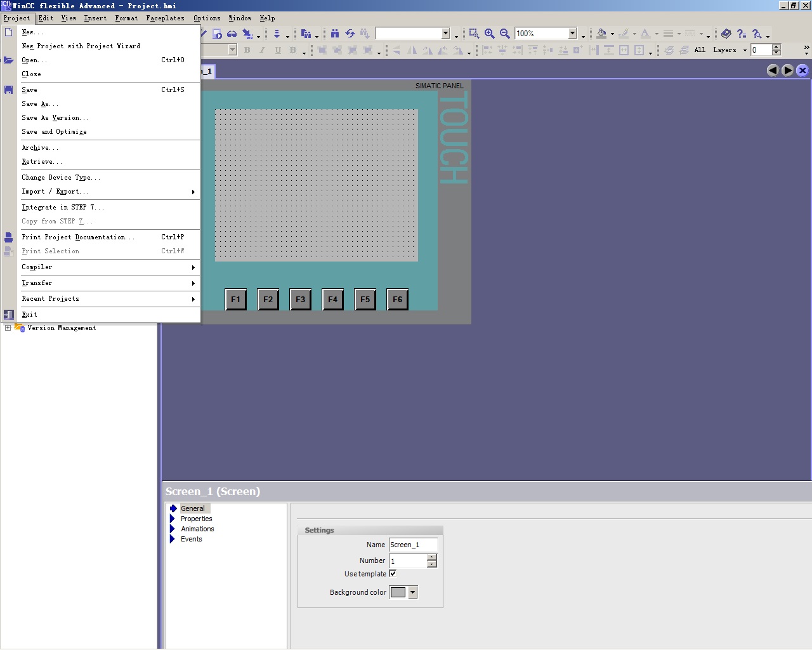
Task: Open the fill color dropdown arrow
Action: point(612,34)
